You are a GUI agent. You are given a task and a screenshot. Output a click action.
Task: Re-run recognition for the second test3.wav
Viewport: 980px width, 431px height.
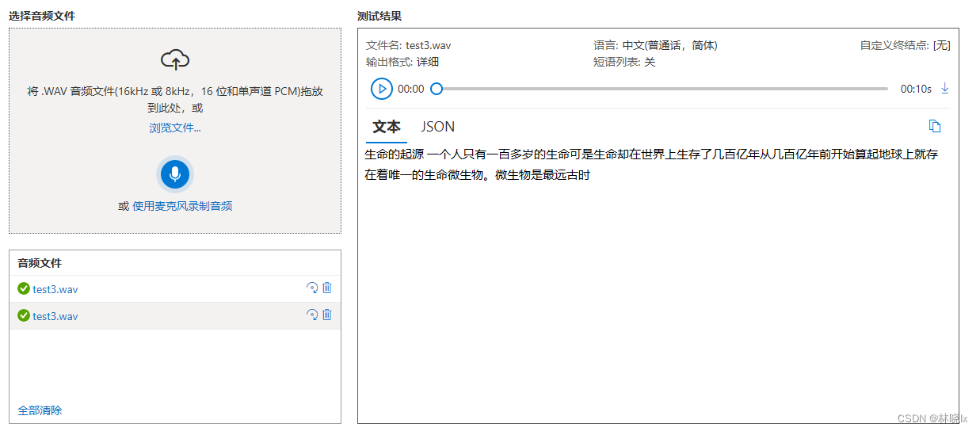312,315
